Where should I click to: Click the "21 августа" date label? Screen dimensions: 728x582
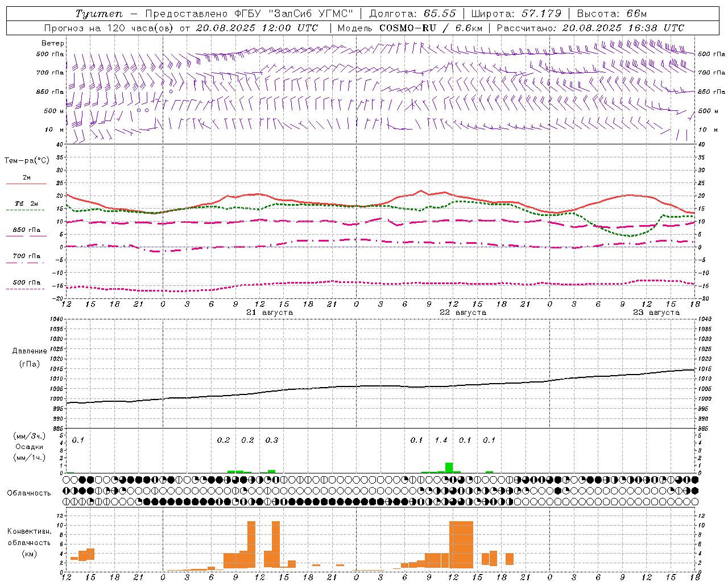click(270, 313)
